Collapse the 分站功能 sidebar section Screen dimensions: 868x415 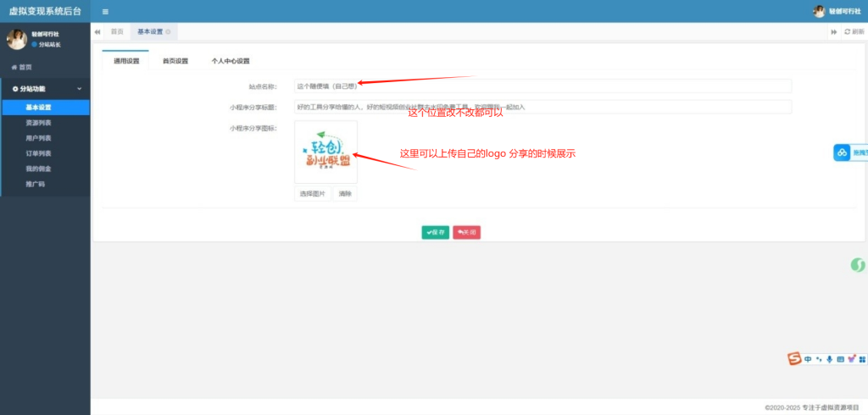(x=79, y=88)
